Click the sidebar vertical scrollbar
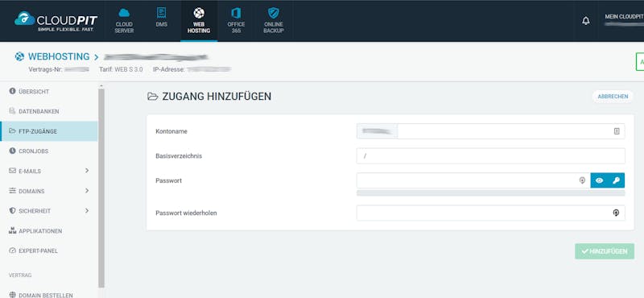The height and width of the screenshot is (298, 644). click(x=101, y=187)
